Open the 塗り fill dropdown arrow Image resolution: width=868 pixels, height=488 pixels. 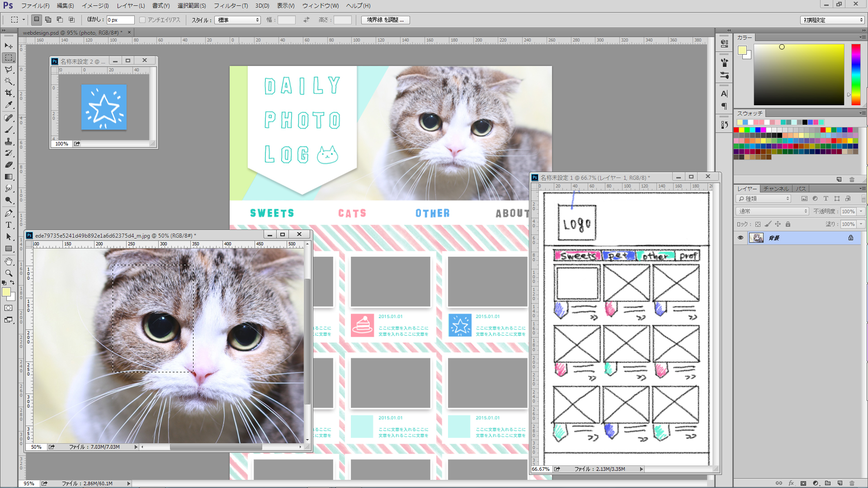point(861,224)
